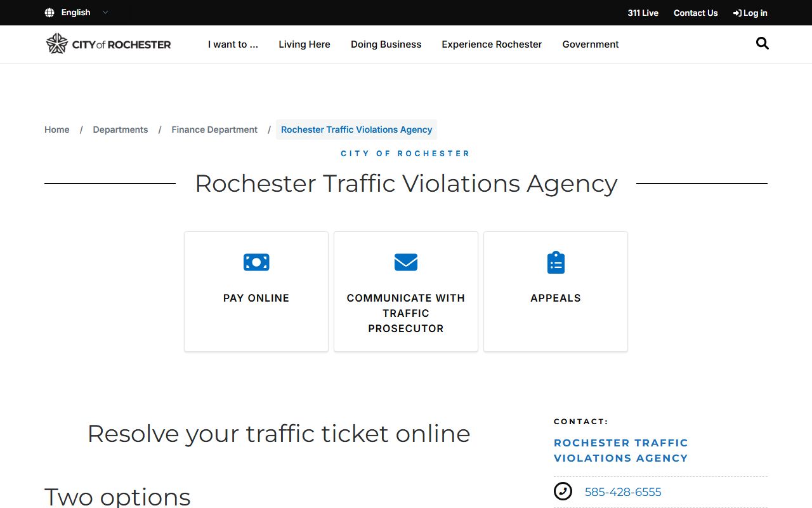Click the 'CONTACT:' label
The width and height of the screenshot is (812, 508).
[x=581, y=422]
